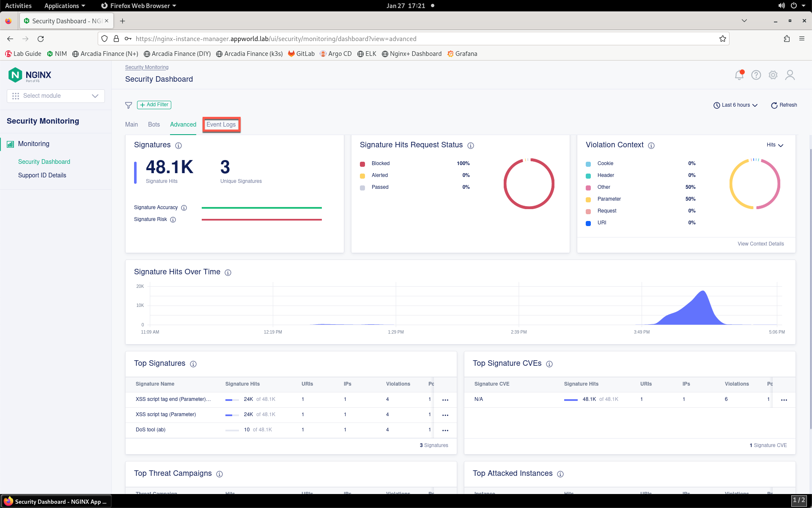Open the Argo CD bookmark
Image resolution: width=812 pixels, height=508 pixels.
pos(336,54)
